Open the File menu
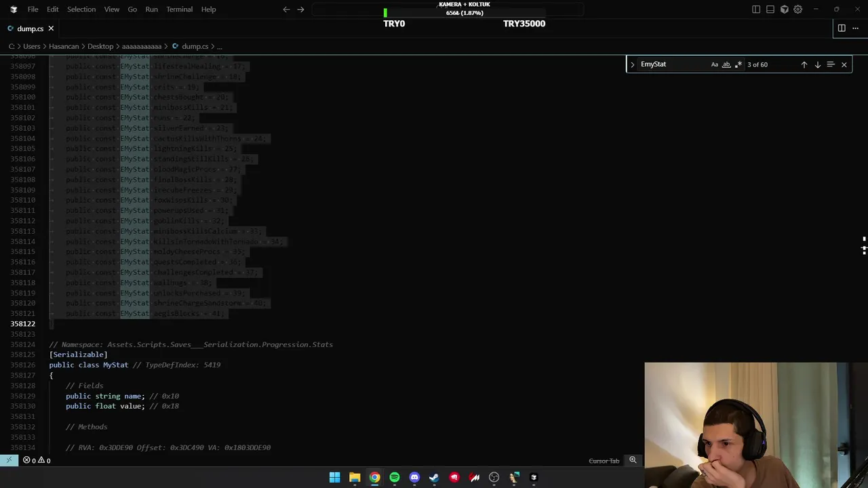The width and height of the screenshot is (868, 488). [33, 9]
